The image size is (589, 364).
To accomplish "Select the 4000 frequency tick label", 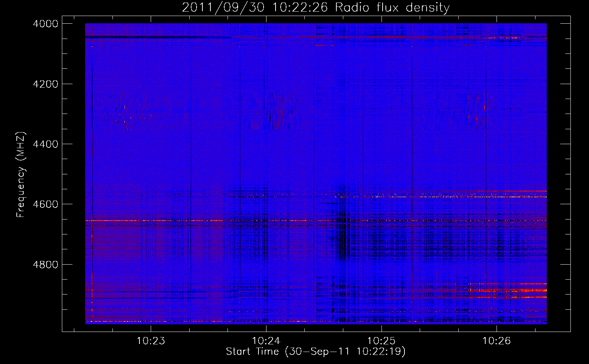I will (x=46, y=24).
